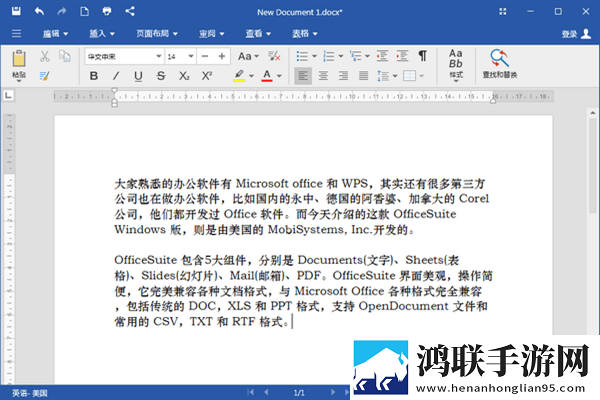This screenshot has width=600, height=400.
Task: Click the 登录 login link
Action: coord(569,34)
